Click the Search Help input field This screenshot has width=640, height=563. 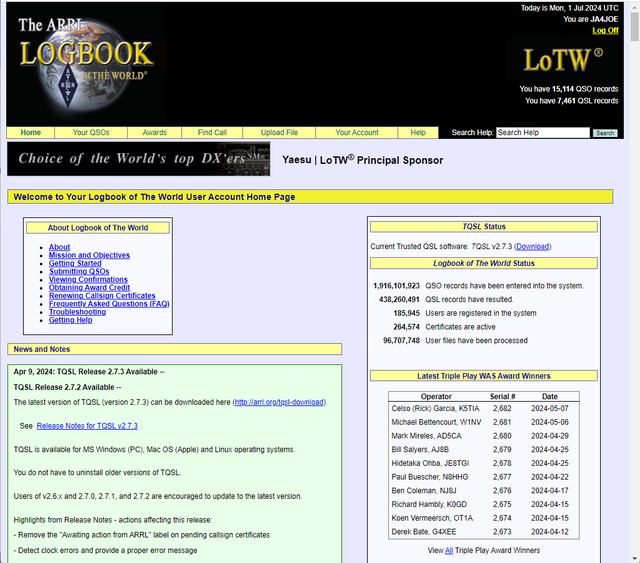click(x=543, y=133)
